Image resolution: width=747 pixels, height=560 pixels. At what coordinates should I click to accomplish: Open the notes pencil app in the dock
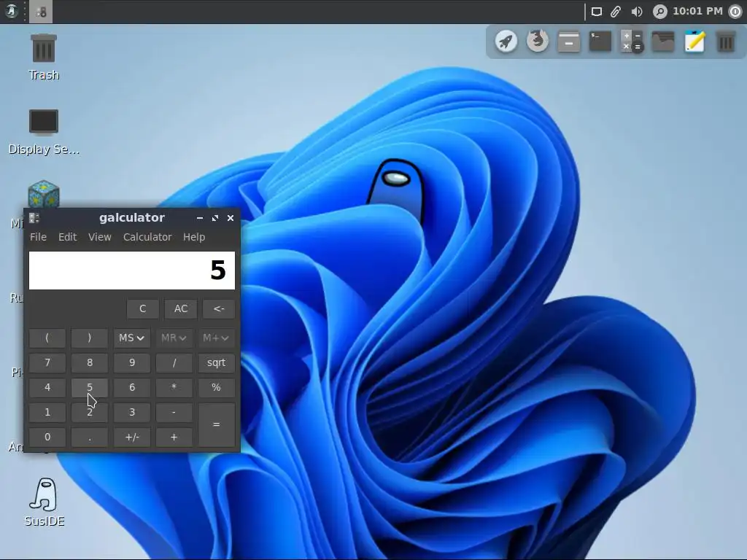click(694, 42)
